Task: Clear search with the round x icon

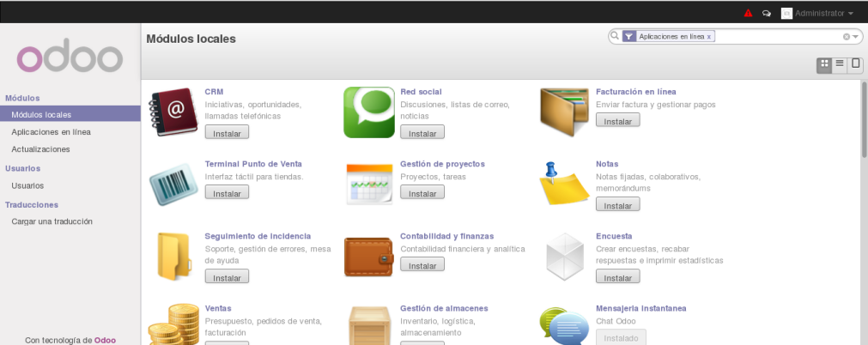Action: pos(846,37)
